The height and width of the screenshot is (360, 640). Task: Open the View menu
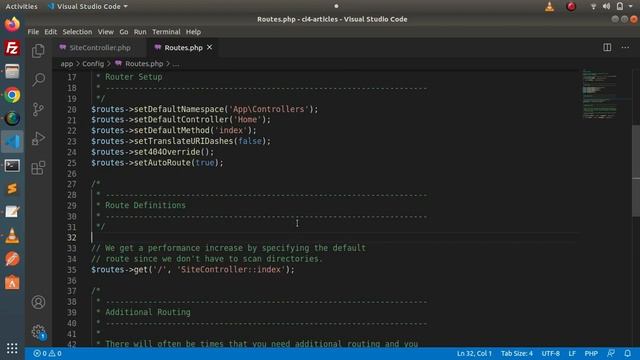105,32
